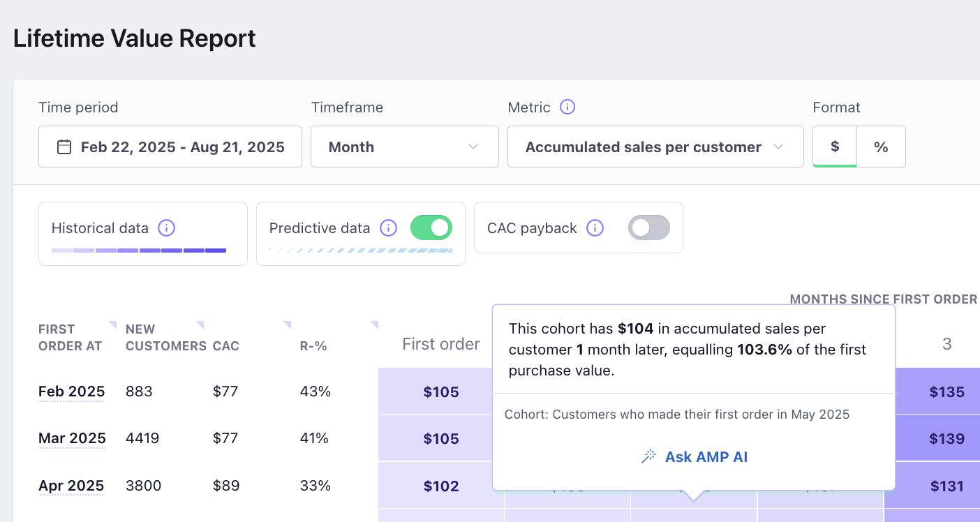Click the sort corner on FIRST ORDER AT column
This screenshot has width=980, height=522.
pos(112,325)
